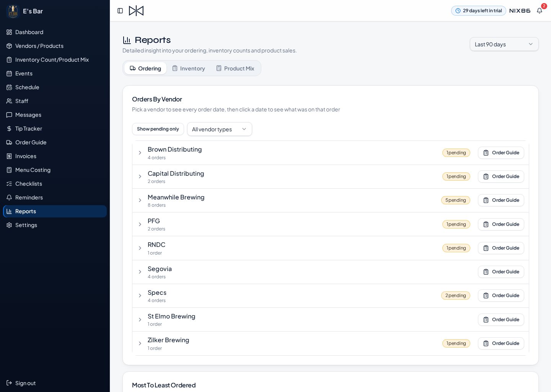Expand the Segovia vendor row

[140, 272]
